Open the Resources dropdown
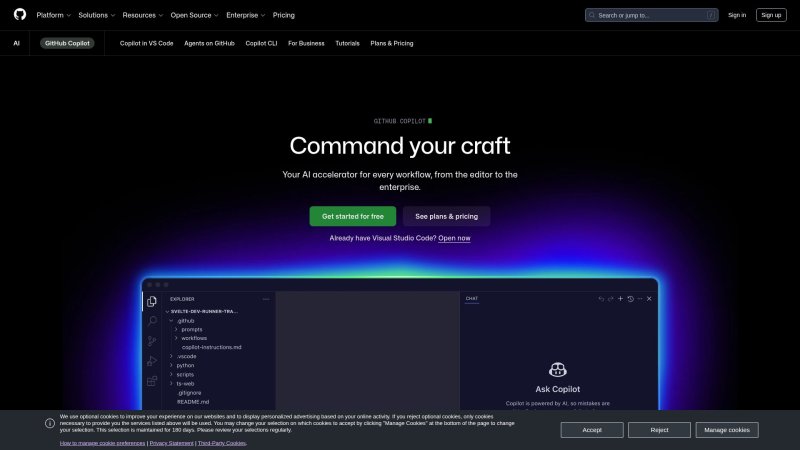The height and width of the screenshot is (450, 800). click(142, 15)
